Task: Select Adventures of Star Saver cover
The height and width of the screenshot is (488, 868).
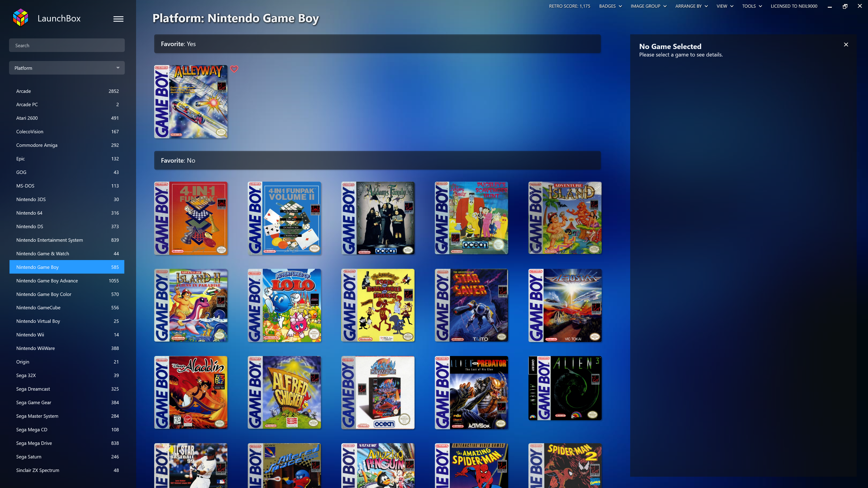Action: (x=471, y=305)
